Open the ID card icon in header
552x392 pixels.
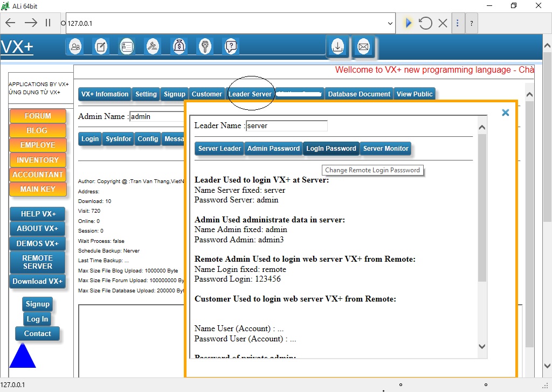127,47
